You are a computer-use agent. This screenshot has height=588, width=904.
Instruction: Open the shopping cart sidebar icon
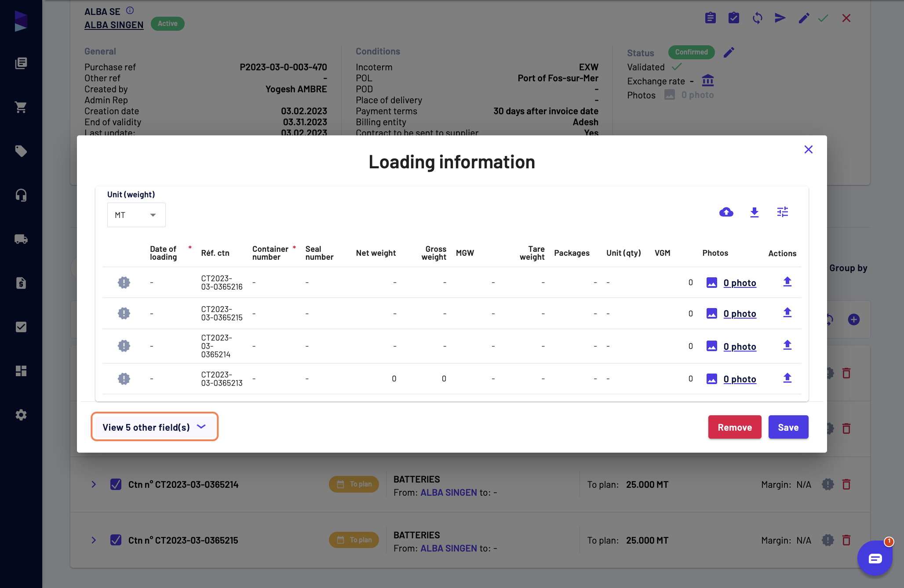click(x=21, y=107)
